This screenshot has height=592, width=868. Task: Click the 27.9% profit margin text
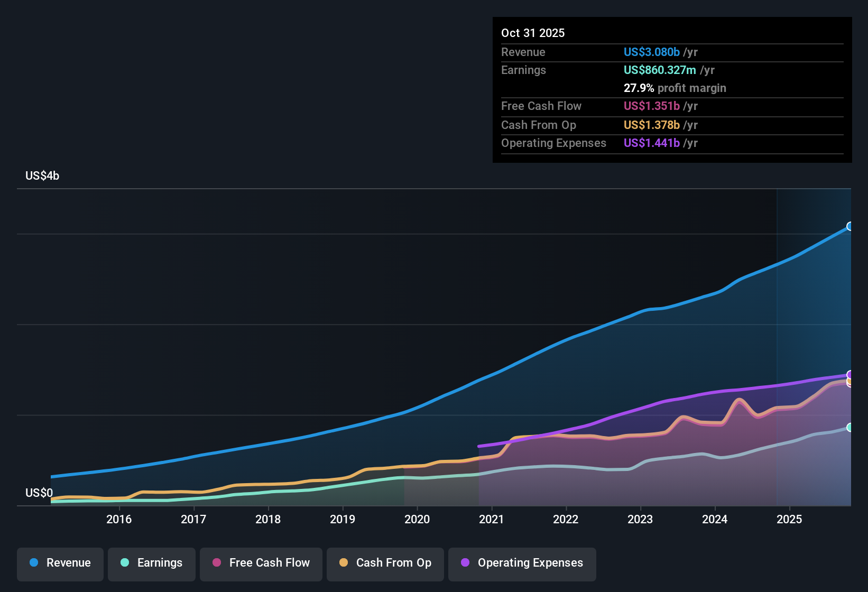675,88
